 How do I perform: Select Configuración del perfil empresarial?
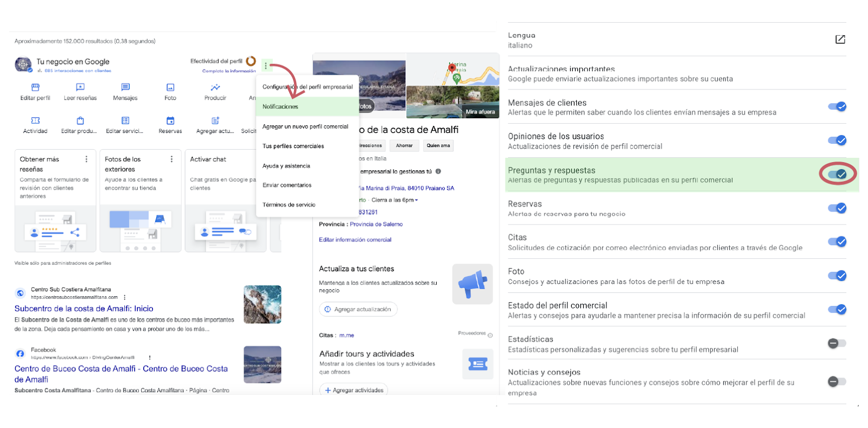(x=308, y=87)
